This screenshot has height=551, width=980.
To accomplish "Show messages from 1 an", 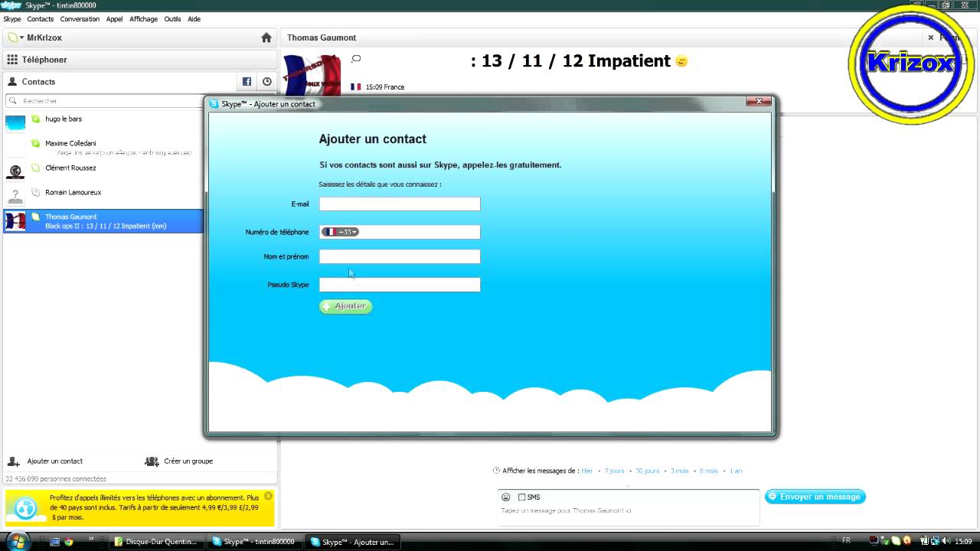I will 736,471.
